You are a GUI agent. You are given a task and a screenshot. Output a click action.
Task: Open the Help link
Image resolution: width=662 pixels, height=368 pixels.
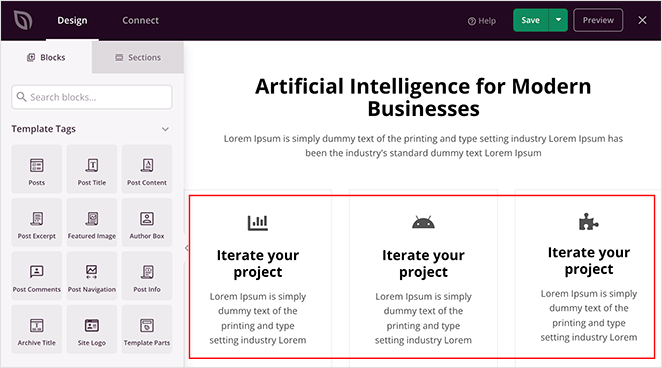[x=482, y=21]
